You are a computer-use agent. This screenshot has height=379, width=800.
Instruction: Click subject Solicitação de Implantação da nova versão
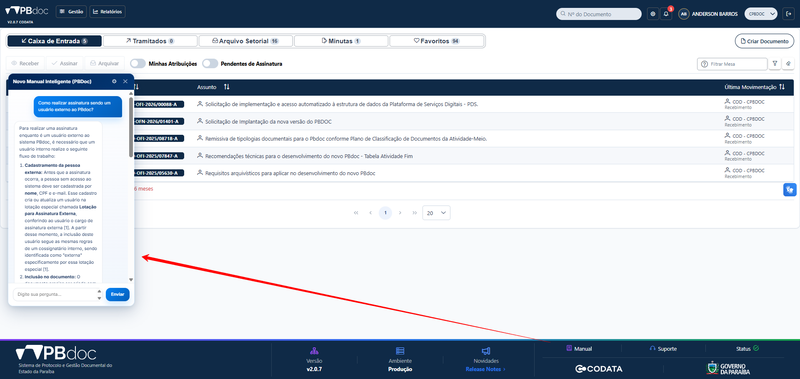click(x=269, y=121)
